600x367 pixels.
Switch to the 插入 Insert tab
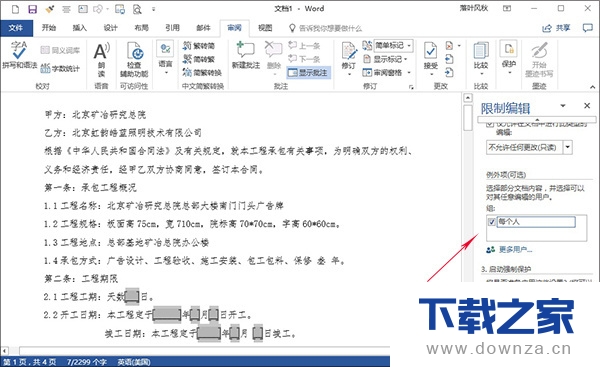(80, 28)
